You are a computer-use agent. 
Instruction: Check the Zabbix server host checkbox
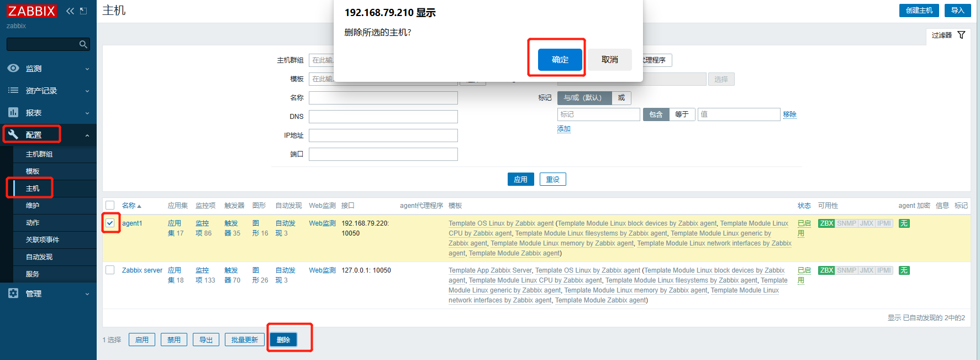(110, 270)
